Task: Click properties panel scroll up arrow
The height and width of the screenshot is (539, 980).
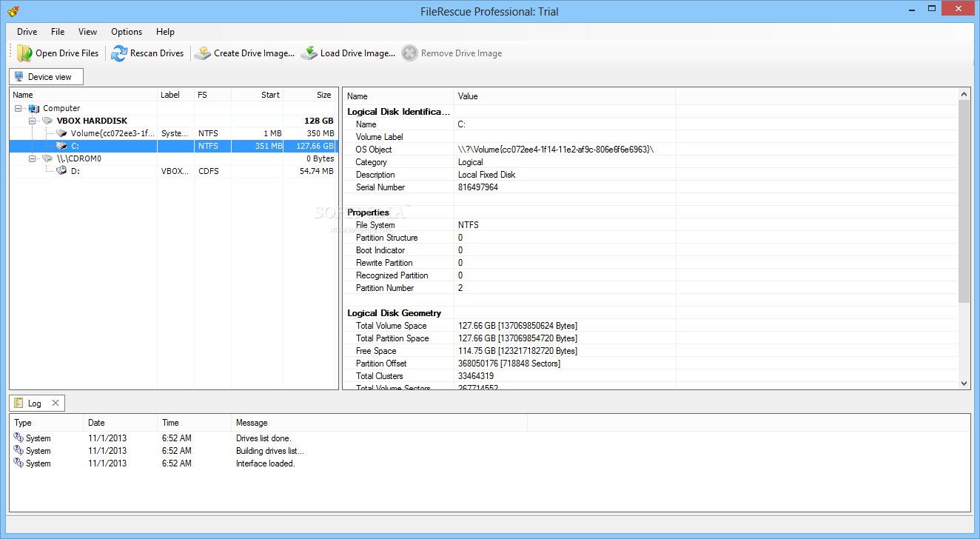Action: 964,94
